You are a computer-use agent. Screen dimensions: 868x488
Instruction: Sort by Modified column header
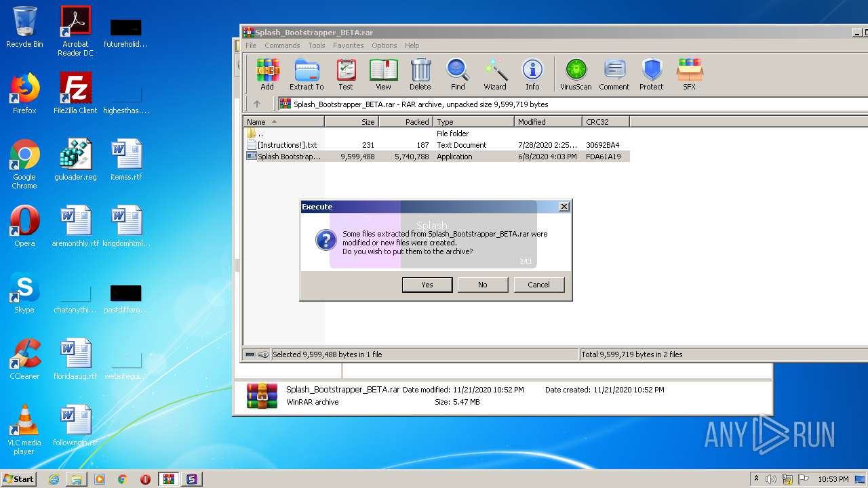(548, 122)
